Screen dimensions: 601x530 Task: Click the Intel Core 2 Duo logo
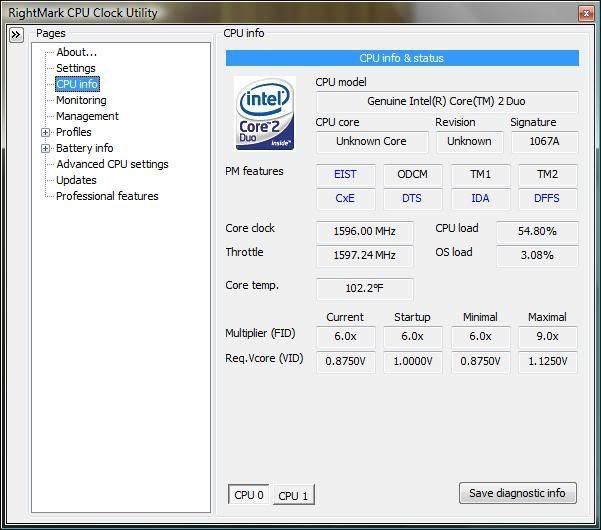pyautogui.click(x=264, y=113)
